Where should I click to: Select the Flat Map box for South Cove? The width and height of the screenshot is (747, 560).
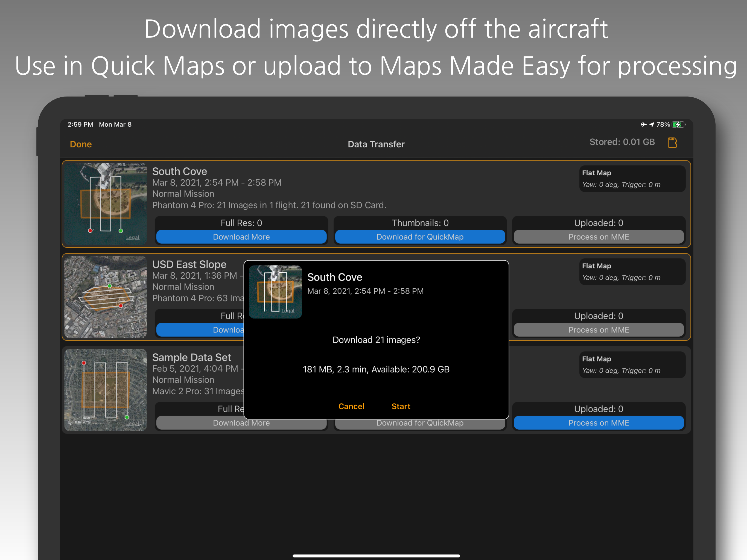tap(632, 179)
